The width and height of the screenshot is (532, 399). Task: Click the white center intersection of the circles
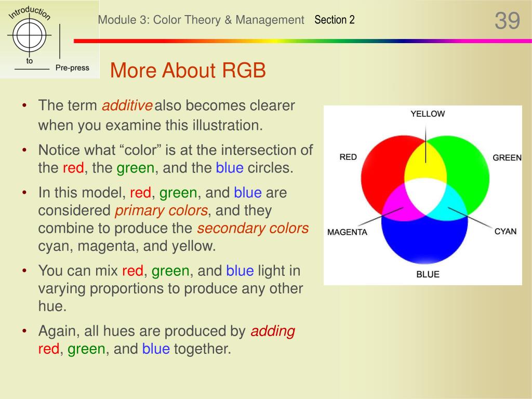click(x=425, y=196)
